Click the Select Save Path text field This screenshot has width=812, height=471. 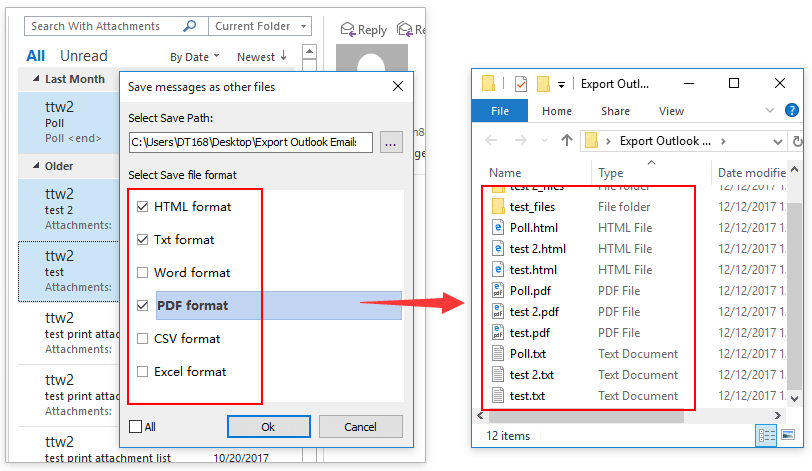pyautogui.click(x=250, y=143)
